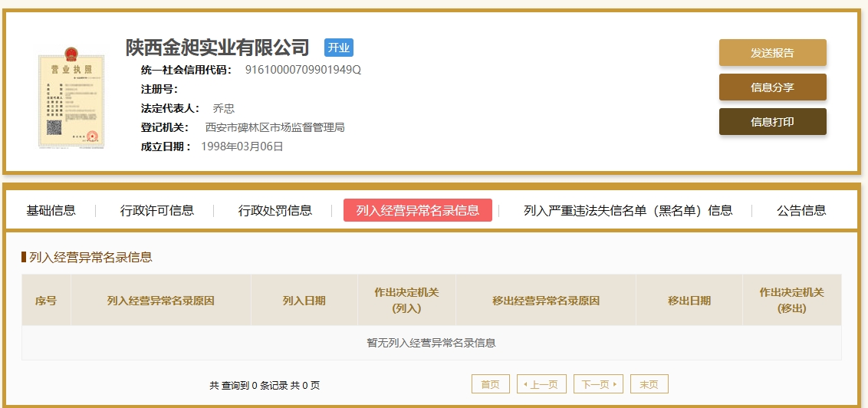868x408 pixels.
Task: Click the 法定代表人 label
Action: coord(170,108)
